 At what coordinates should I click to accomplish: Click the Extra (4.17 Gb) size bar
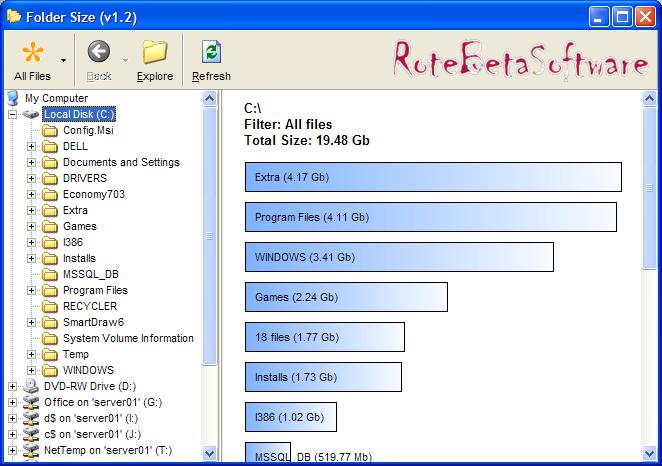432,177
